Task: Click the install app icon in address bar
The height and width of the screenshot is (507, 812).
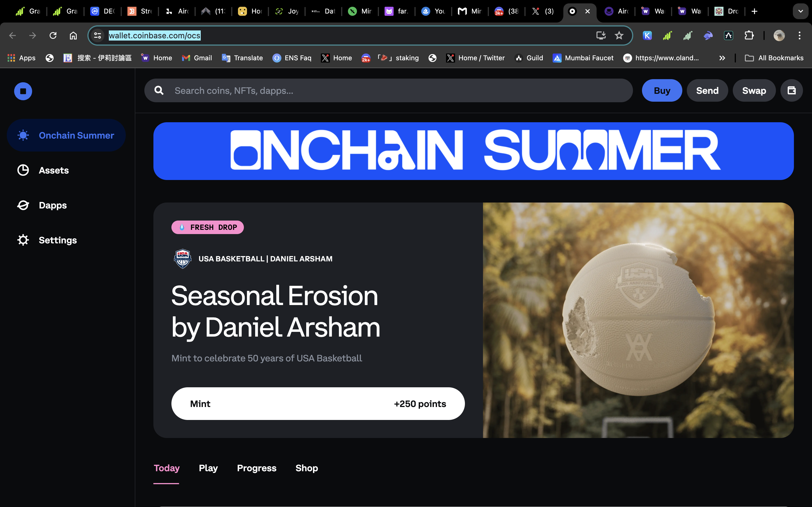Action: [601, 35]
